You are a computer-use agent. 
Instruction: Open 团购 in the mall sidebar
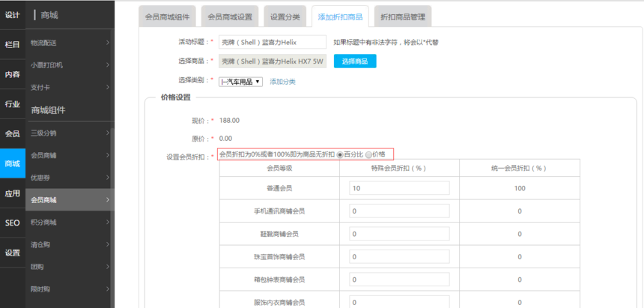click(x=37, y=266)
